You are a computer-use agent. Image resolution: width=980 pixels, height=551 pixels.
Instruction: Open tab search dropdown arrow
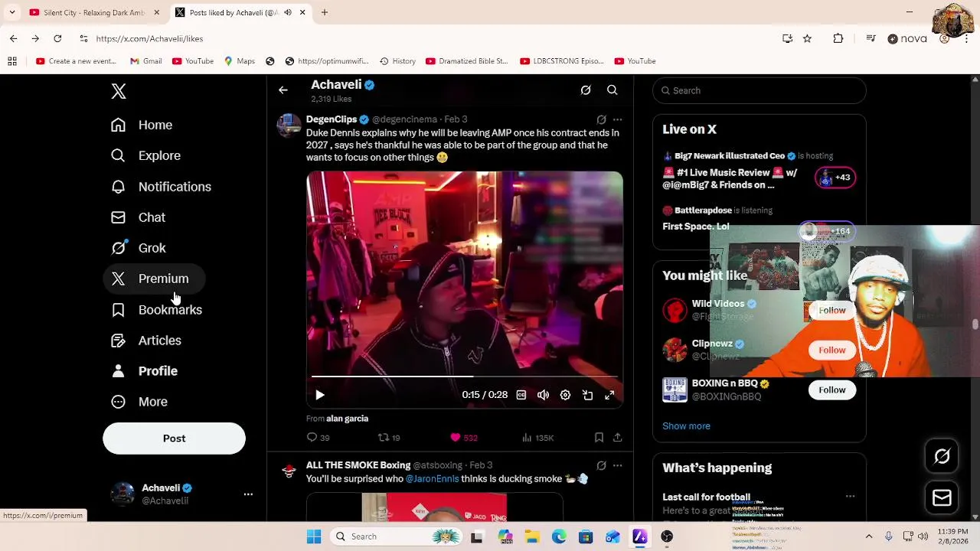(x=11, y=12)
